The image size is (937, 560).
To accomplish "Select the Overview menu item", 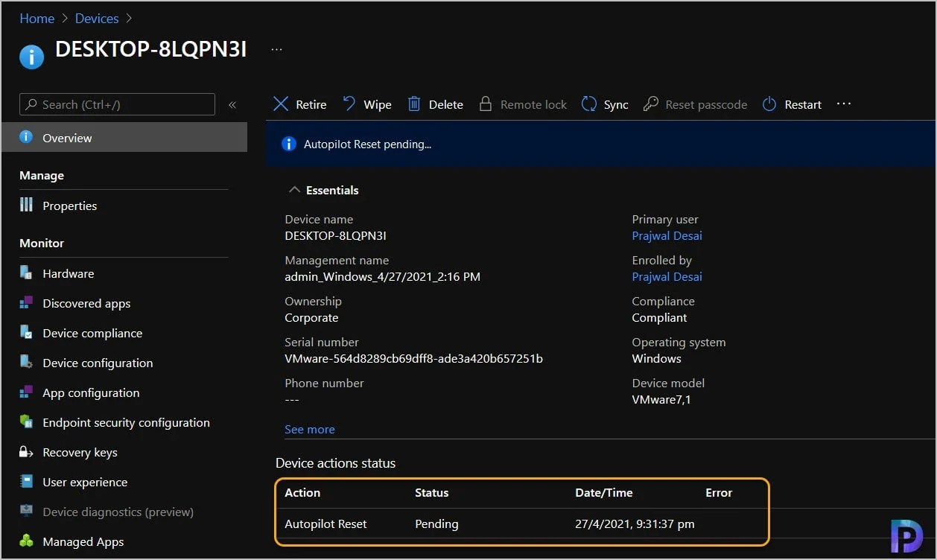I will pyautogui.click(x=124, y=138).
